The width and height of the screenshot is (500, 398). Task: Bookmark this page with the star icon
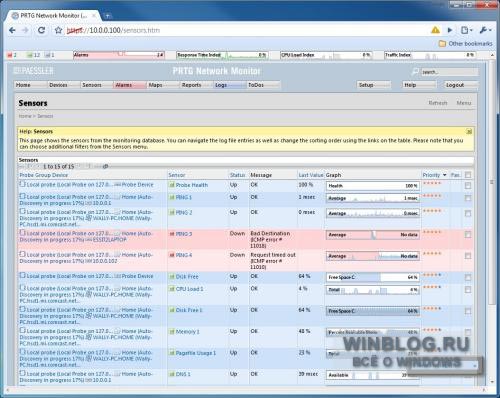coord(58,30)
